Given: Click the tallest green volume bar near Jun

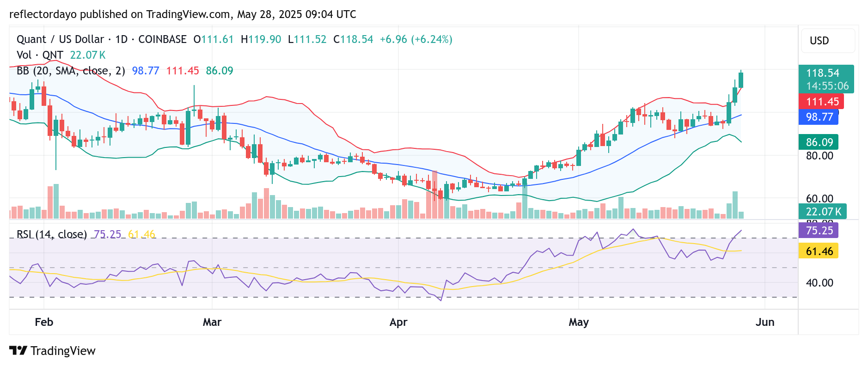Looking at the screenshot, I should [x=735, y=205].
